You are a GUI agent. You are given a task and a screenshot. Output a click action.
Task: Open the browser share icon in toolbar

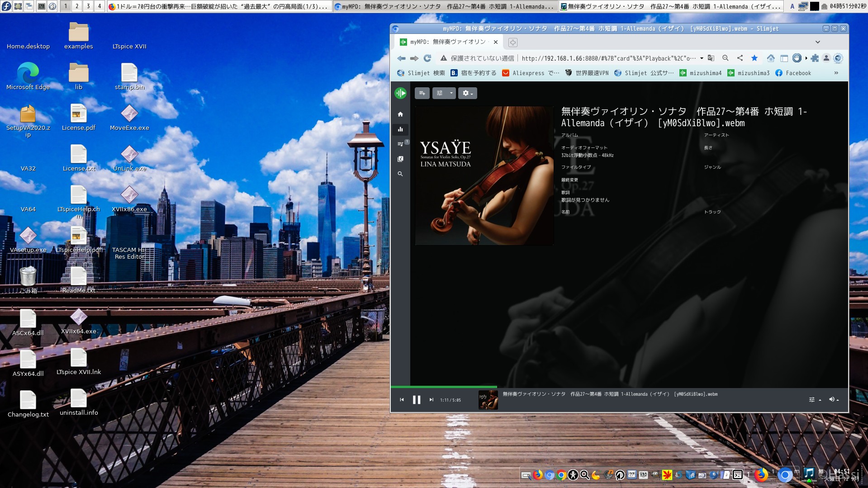[x=740, y=58]
